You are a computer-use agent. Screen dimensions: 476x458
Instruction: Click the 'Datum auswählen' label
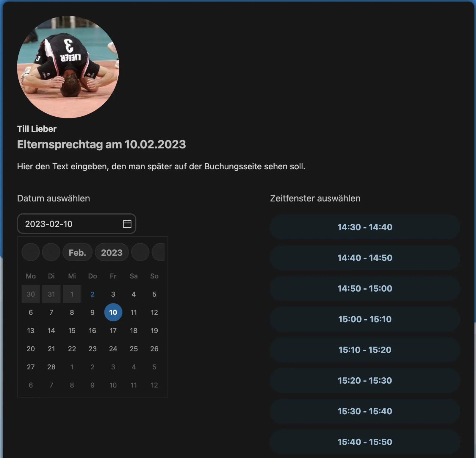54,198
